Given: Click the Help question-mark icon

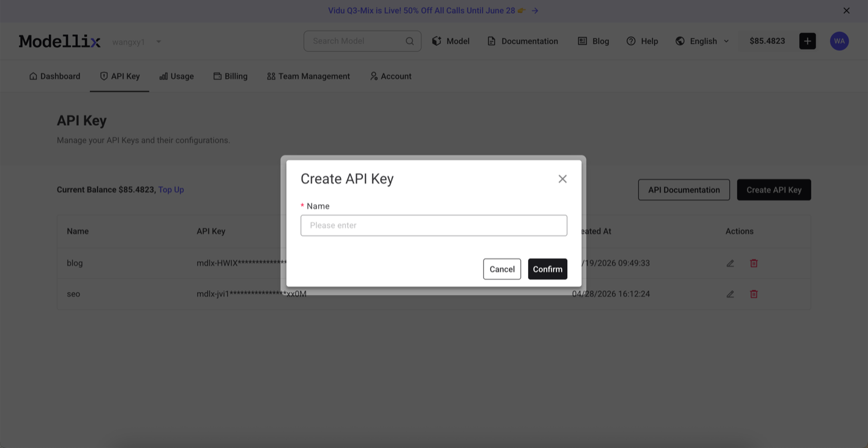Looking at the screenshot, I should pos(631,41).
